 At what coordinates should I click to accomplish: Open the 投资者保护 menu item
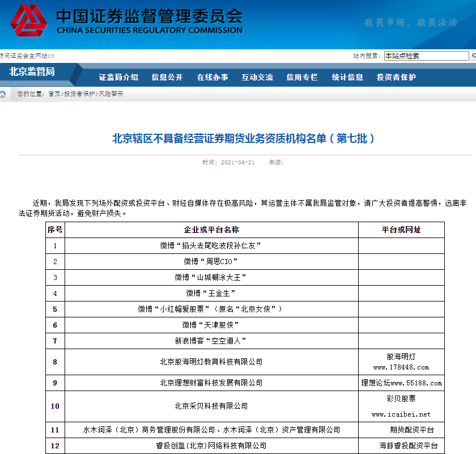[x=396, y=77]
